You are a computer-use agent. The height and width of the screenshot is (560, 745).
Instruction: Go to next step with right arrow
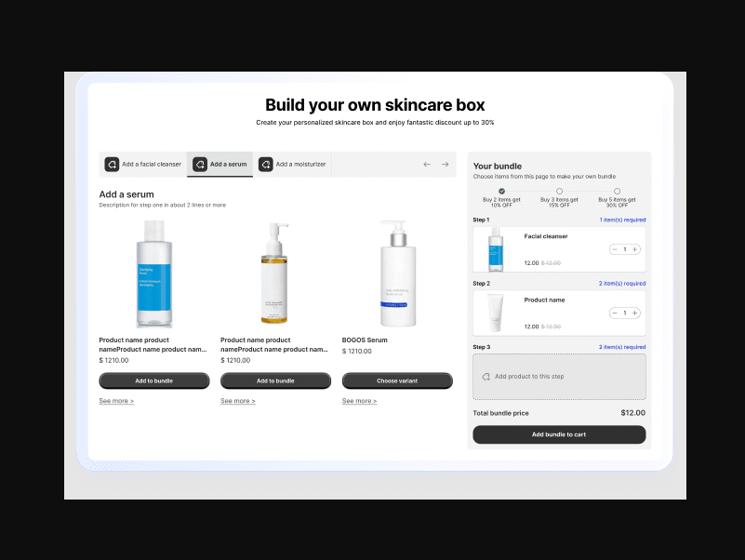click(446, 164)
